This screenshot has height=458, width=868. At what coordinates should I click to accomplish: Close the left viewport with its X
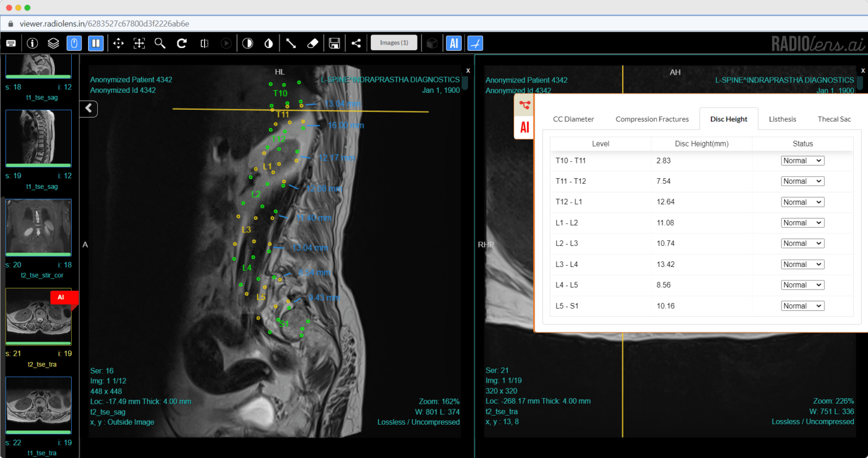[x=467, y=70]
